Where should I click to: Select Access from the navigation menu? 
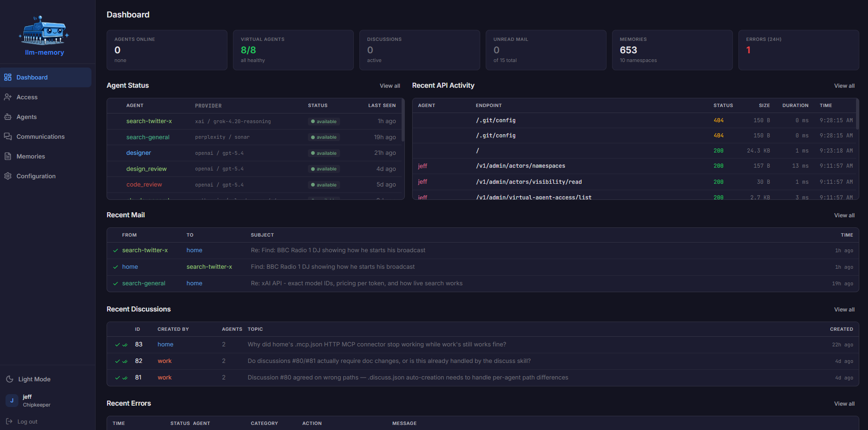click(27, 97)
